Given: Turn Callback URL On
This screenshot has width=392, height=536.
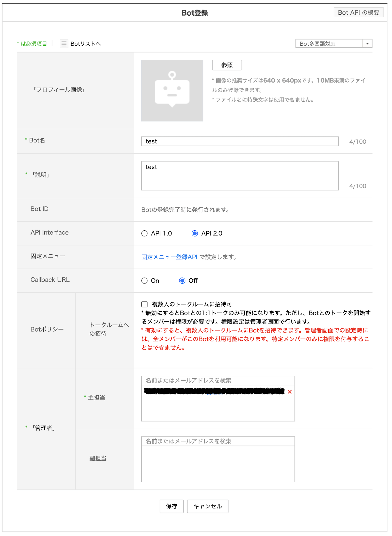Looking at the screenshot, I should click(144, 281).
